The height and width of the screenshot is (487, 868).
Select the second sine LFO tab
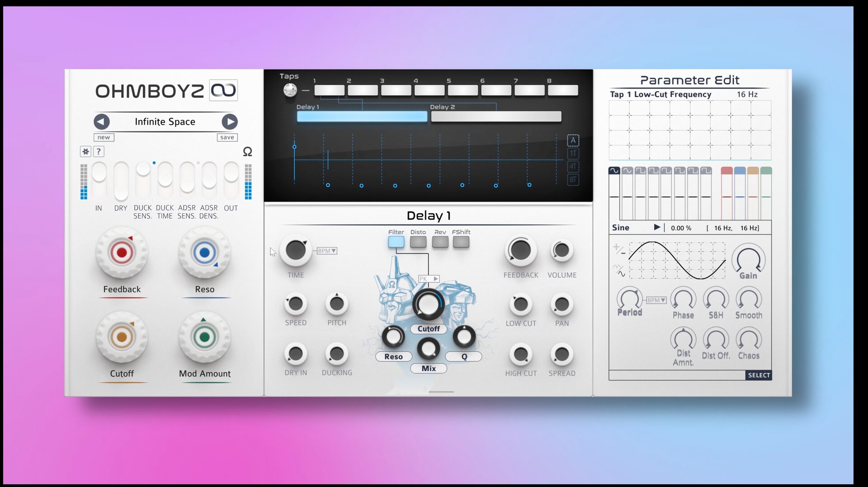coord(627,171)
